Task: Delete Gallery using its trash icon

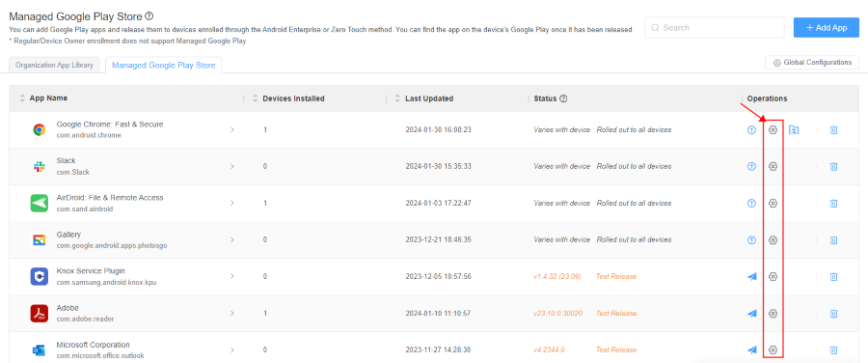Action: pyautogui.click(x=833, y=240)
